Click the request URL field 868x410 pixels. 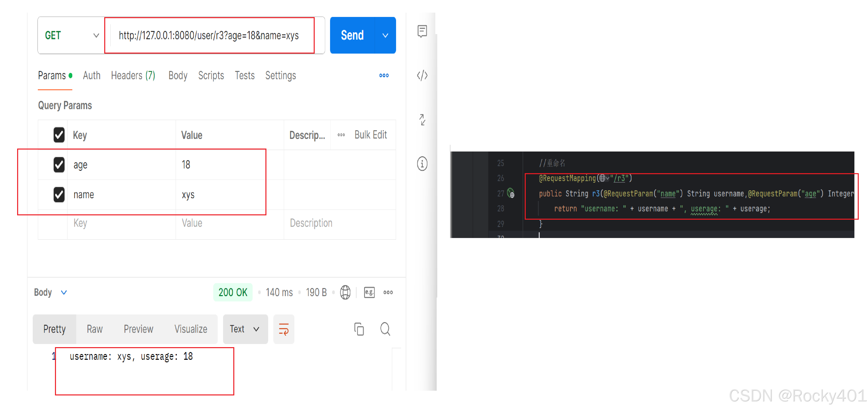click(x=208, y=35)
